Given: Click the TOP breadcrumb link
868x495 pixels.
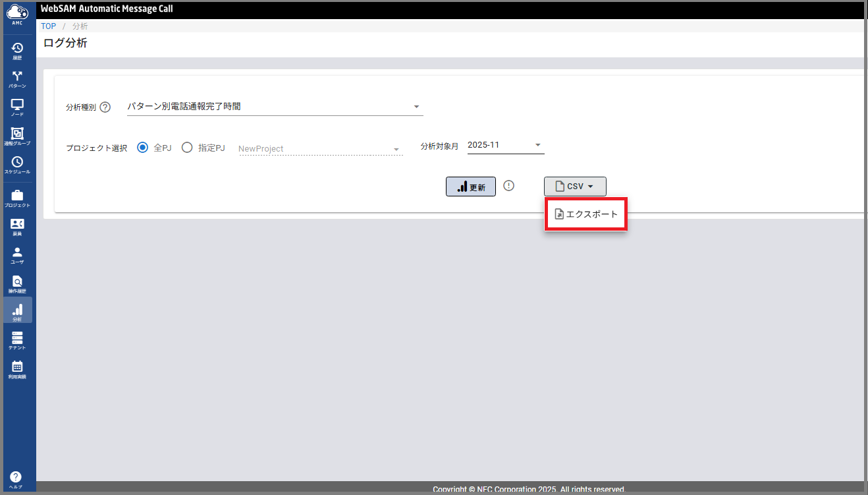Looking at the screenshot, I should click(x=48, y=26).
